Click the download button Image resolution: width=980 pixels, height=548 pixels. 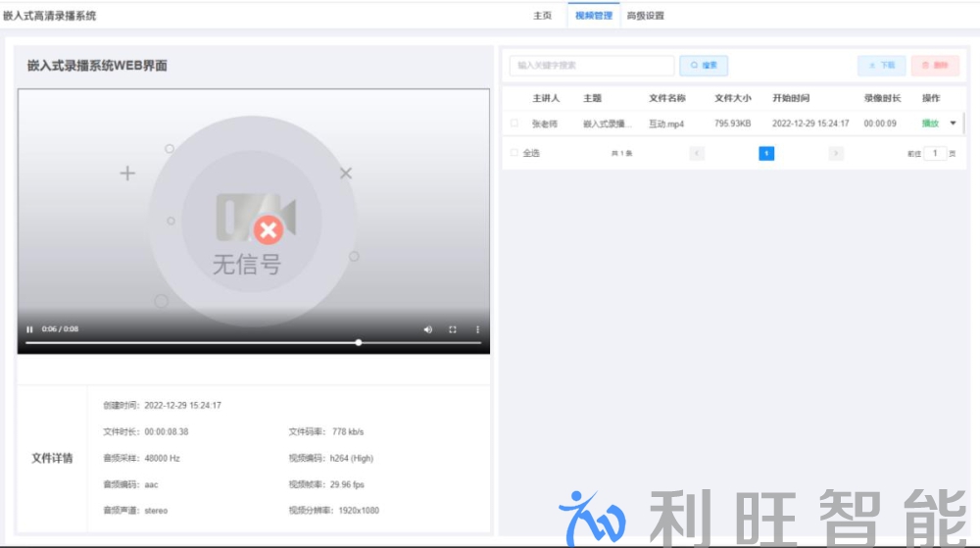coord(881,66)
